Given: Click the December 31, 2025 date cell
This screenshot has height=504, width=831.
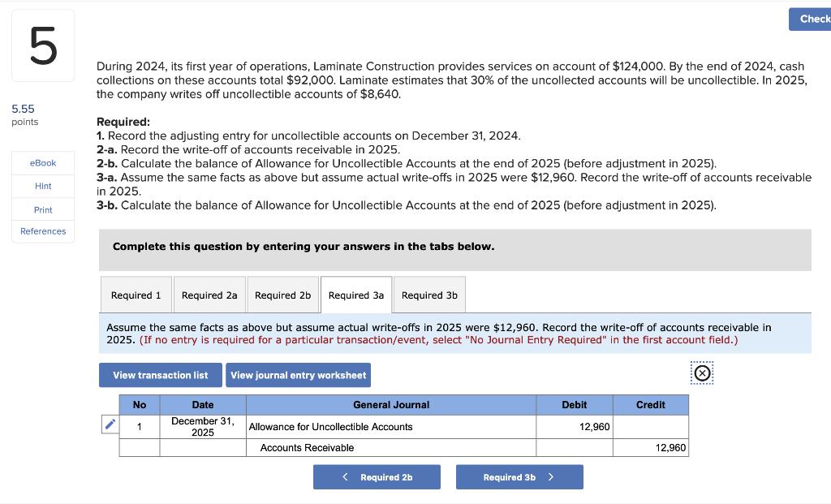Looking at the screenshot, I should tap(202, 426).
